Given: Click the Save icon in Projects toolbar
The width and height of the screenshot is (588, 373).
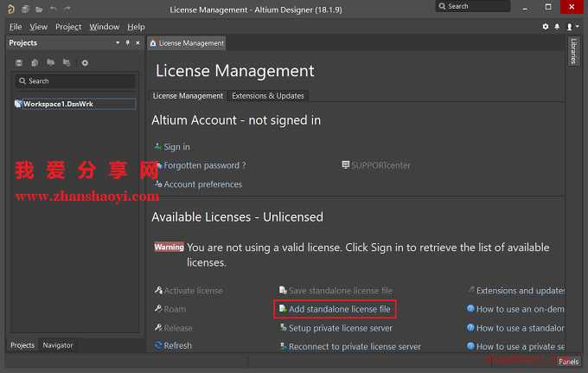Looking at the screenshot, I should [19, 62].
